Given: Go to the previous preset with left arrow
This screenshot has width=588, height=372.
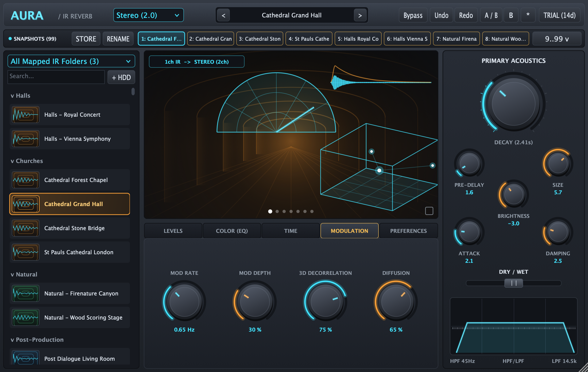Looking at the screenshot, I should pos(223,16).
